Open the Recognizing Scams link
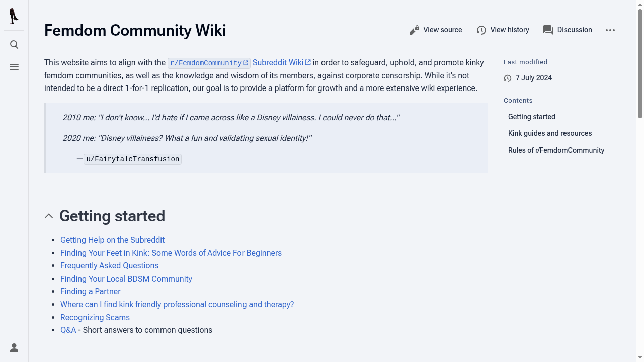 point(95,317)
